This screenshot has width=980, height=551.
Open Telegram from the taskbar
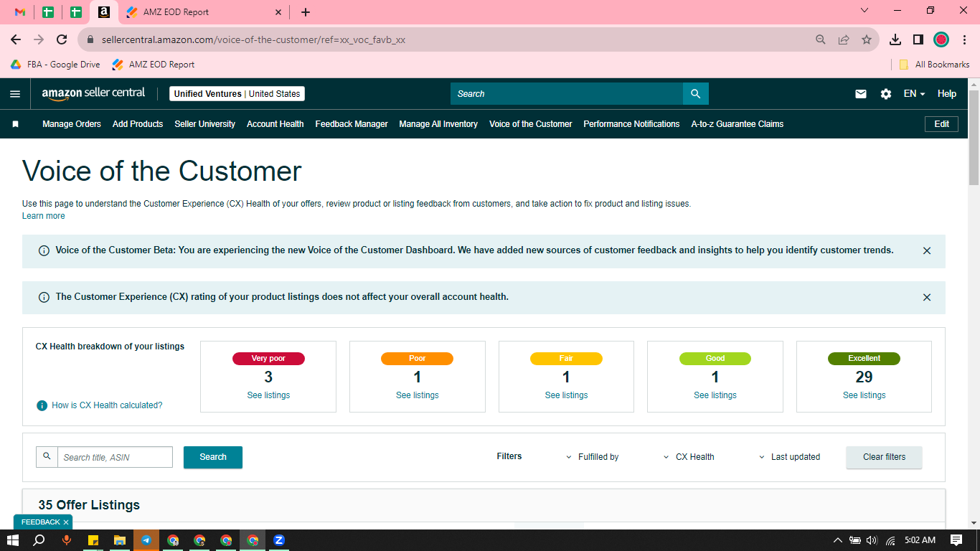tap(146, 540)
